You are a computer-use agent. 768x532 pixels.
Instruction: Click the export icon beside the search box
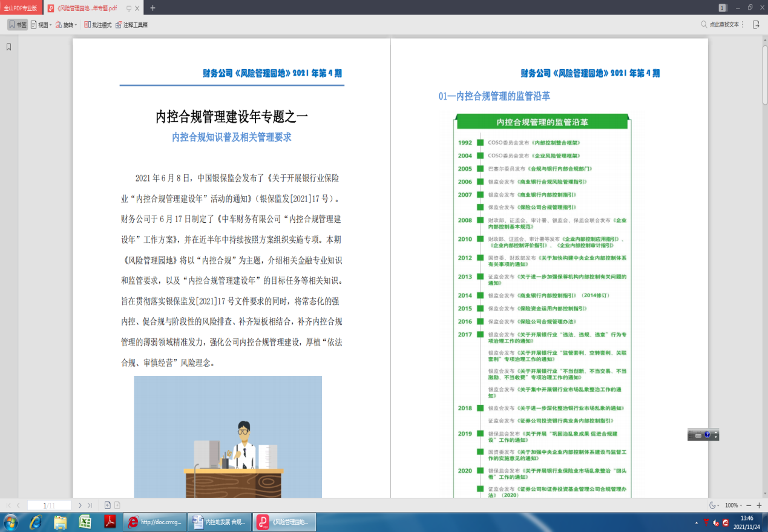pyautogui.click(x=756, y=25)
